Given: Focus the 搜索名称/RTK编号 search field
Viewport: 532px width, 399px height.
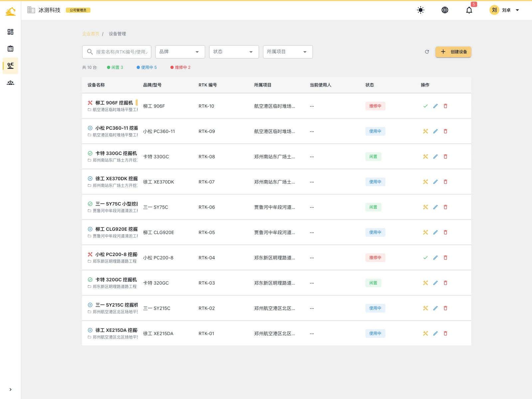Looking at the screenshot, I should (117, 52).
